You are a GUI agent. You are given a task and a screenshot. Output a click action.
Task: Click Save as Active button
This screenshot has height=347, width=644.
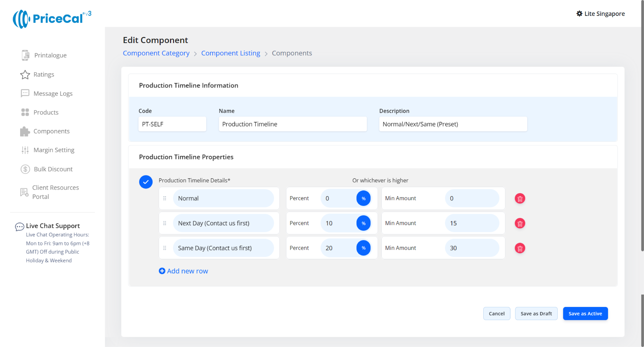point(585,314)
